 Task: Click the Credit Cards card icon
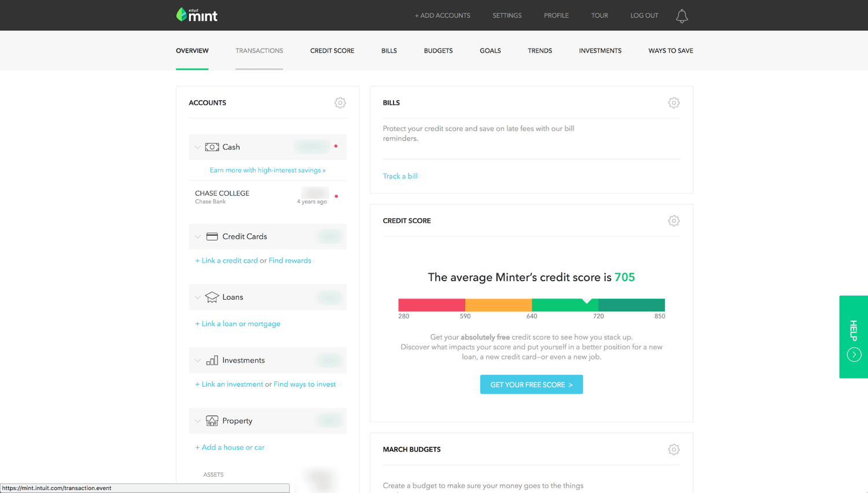pyautogui.click(x=212, y=236)
